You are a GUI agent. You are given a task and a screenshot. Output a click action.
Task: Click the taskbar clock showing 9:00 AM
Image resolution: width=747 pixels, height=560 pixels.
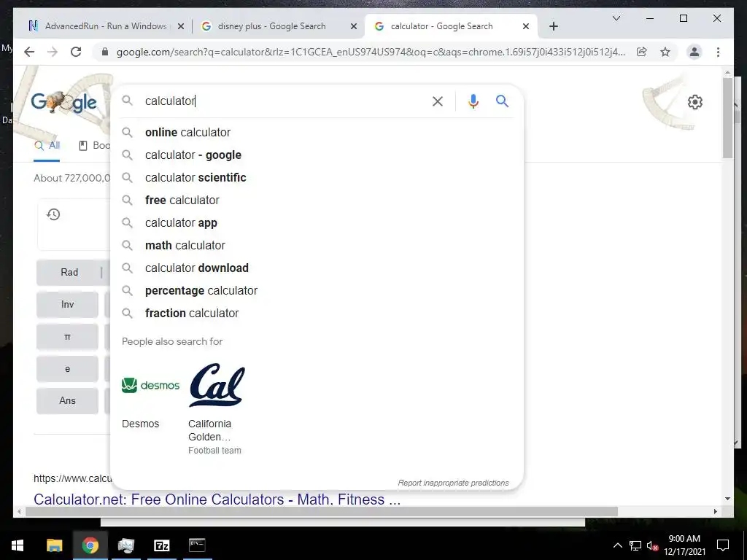click(x=684, y=545)
